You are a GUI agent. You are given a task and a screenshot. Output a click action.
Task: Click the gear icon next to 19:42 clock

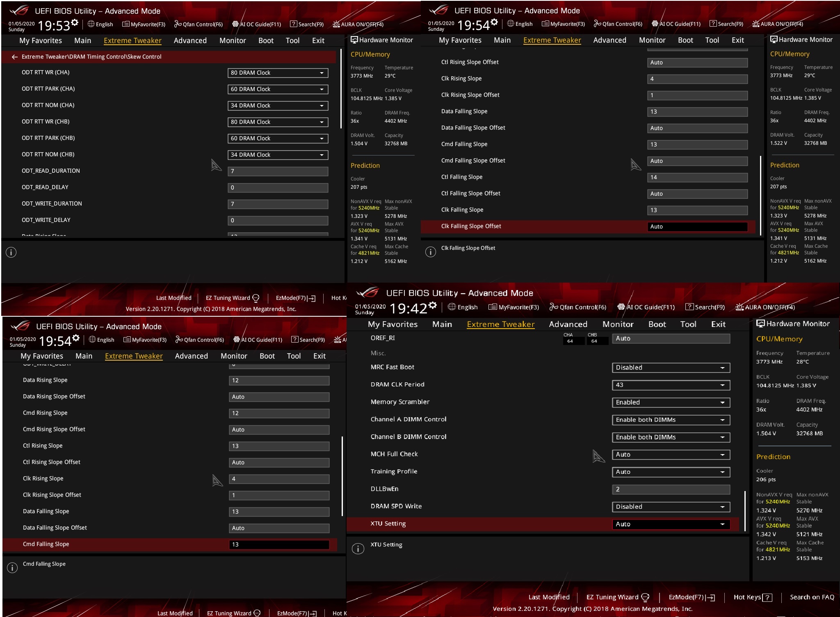click(432, 306)
